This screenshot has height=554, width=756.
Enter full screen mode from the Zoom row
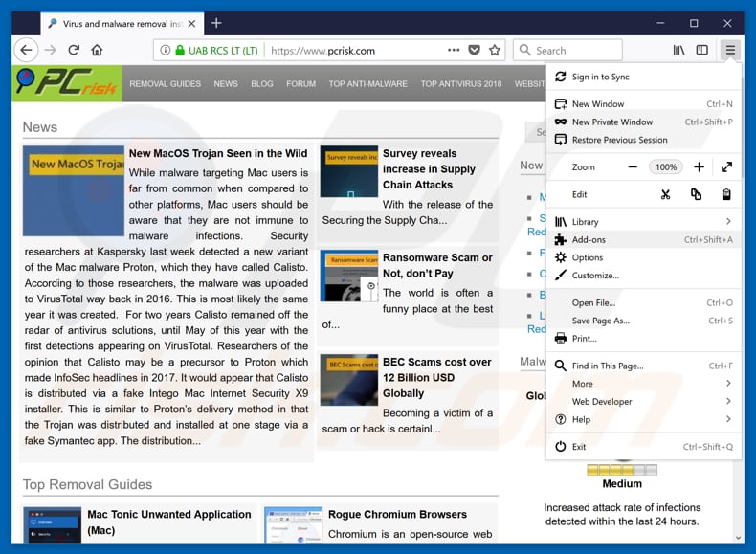726,167
